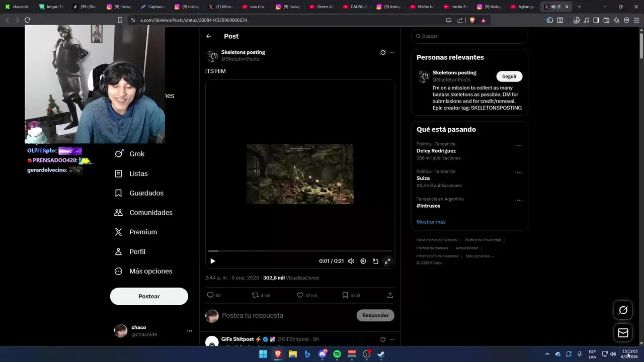Open account menu dots next to chaco
This screenshot has height=362, width=644.
[x=190, y=331]
